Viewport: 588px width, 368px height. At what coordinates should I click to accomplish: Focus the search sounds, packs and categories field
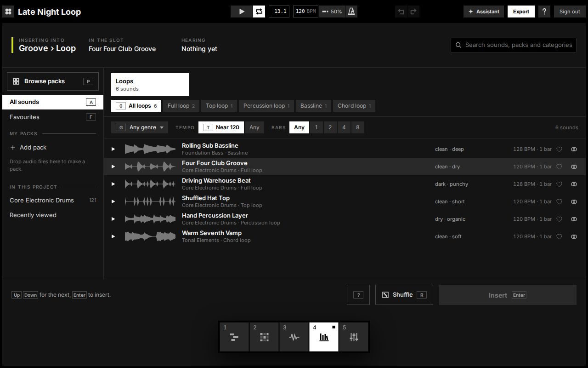point(514,45)
